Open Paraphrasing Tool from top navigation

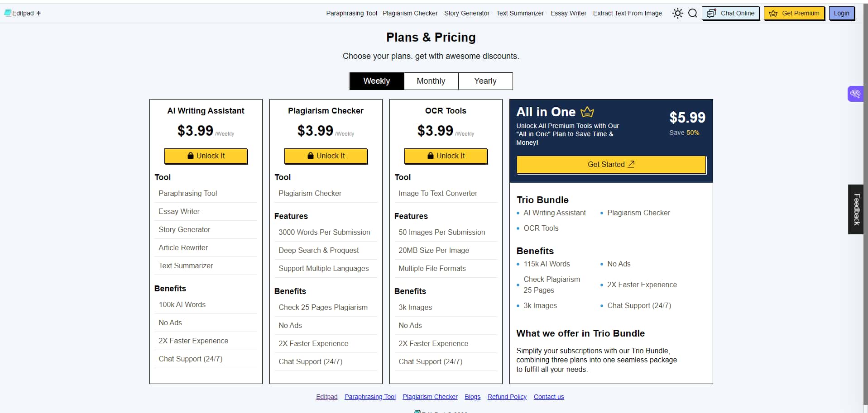click(x=351, y=13)
